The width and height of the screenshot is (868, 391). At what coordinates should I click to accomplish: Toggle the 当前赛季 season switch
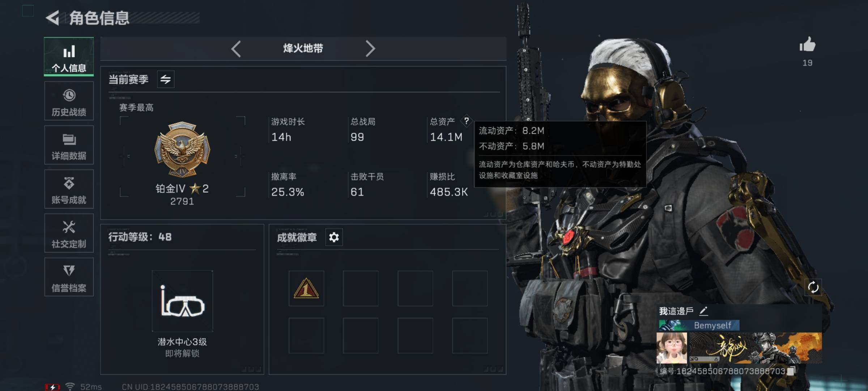[166, 79]
